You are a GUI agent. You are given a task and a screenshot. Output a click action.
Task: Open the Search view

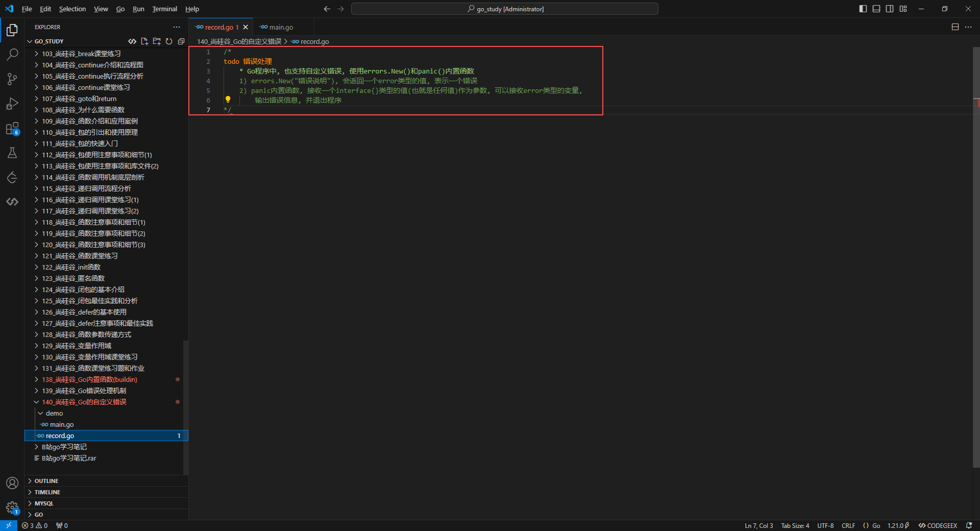[12, 55]
